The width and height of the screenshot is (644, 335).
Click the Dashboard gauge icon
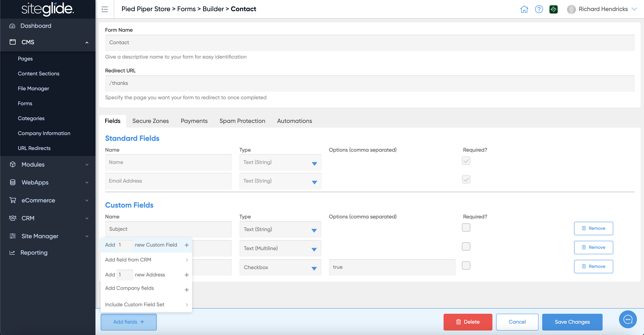[12, 26]
